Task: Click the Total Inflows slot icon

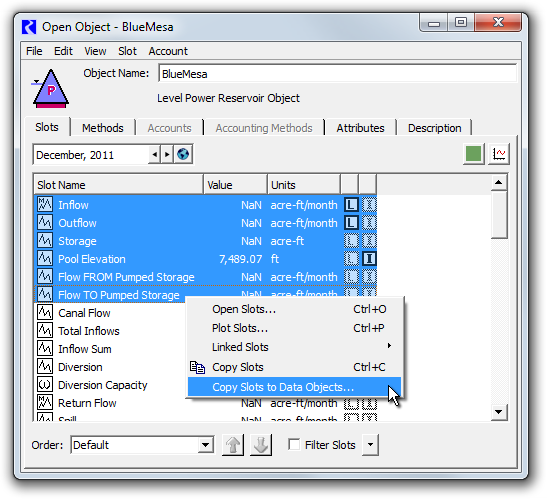Action: pos(45,330)
